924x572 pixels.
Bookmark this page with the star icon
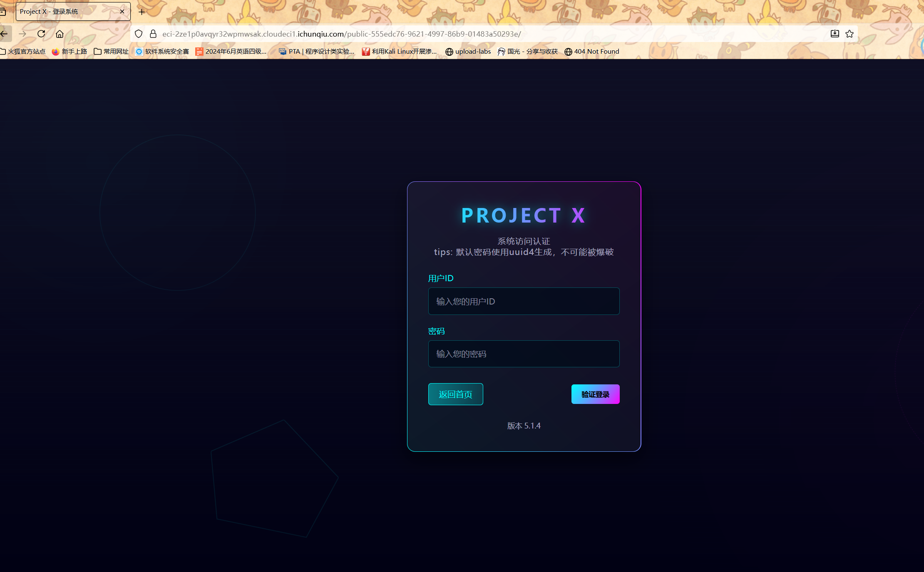pyautogui.click(x=849, y=34)
